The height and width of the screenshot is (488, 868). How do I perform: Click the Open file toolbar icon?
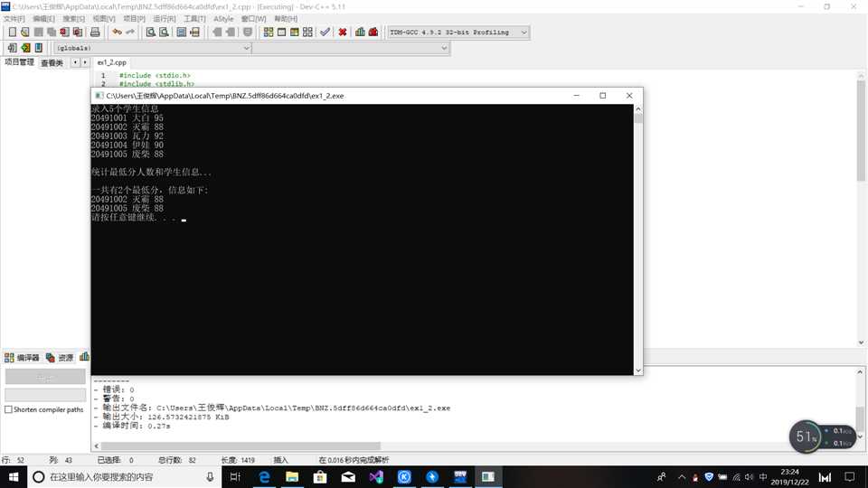[x=25, y=33]
